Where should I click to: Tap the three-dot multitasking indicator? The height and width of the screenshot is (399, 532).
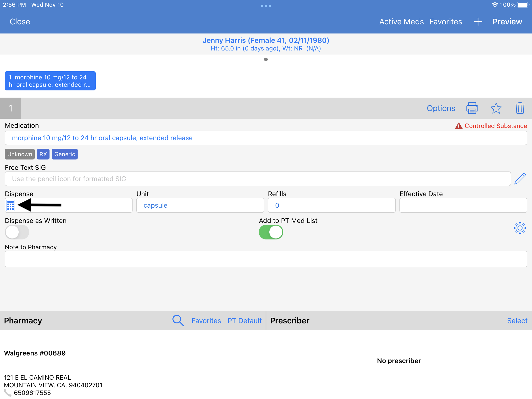click(x=266, y=6)
